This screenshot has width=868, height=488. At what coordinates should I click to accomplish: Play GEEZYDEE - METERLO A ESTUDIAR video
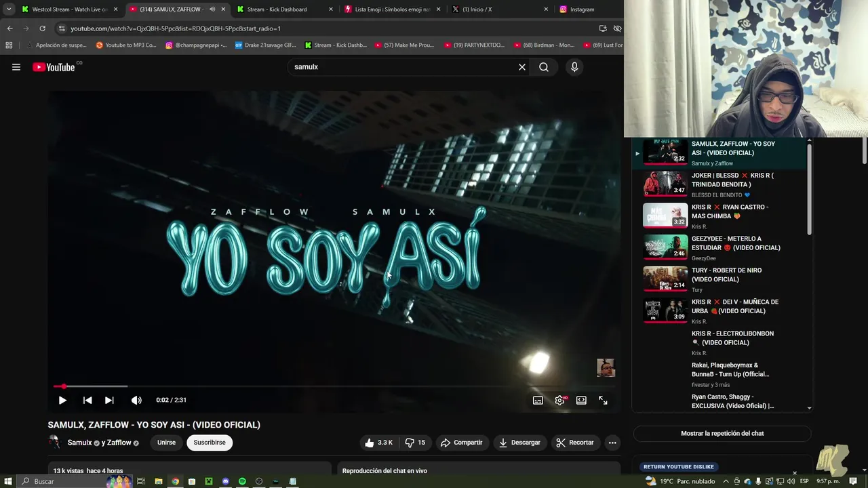pos(720,248)
